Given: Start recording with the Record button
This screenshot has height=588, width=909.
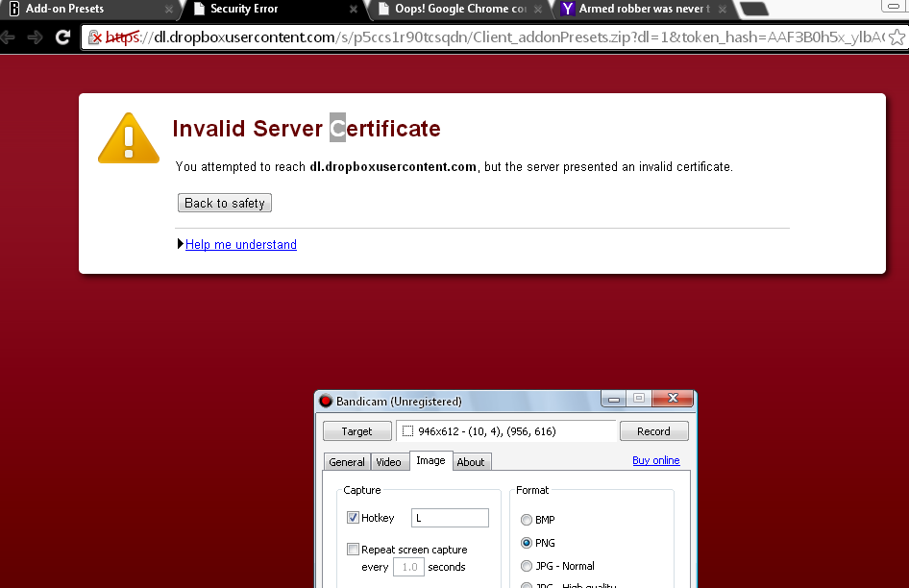Looking at the screenshot, I should point(654,430).
